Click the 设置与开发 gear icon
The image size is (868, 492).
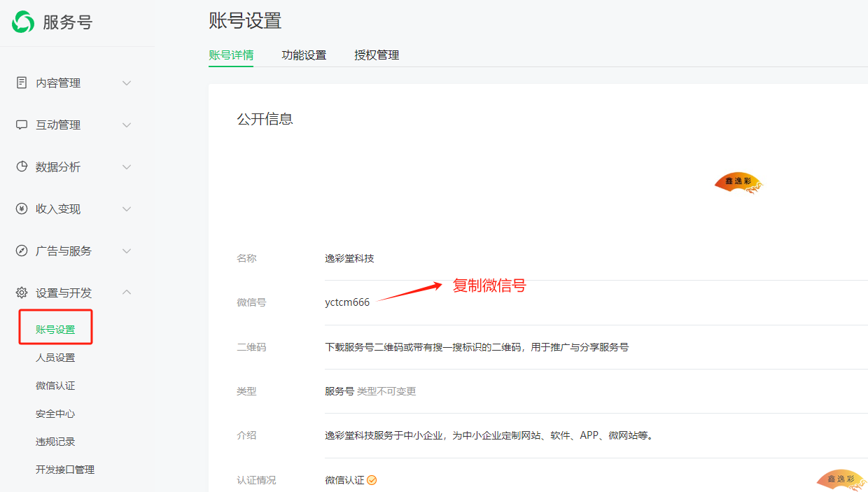pos(22,293)
